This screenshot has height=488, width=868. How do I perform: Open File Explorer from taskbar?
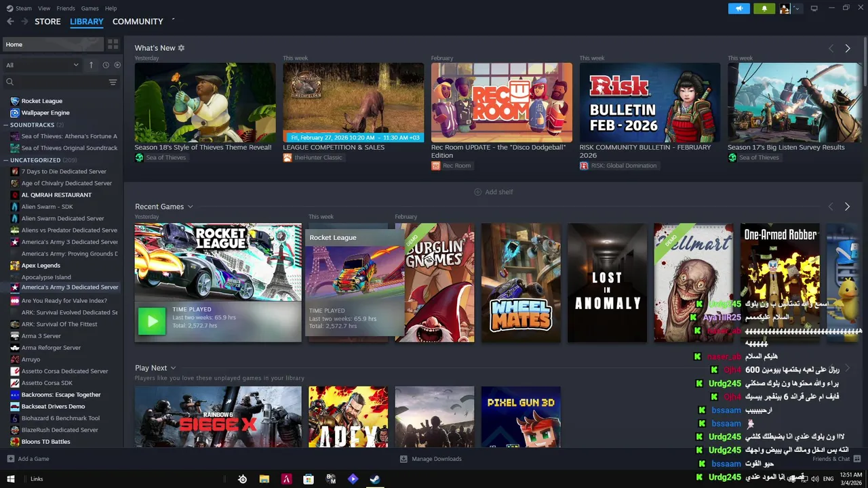pyautogui.click(x=264, y=479)
